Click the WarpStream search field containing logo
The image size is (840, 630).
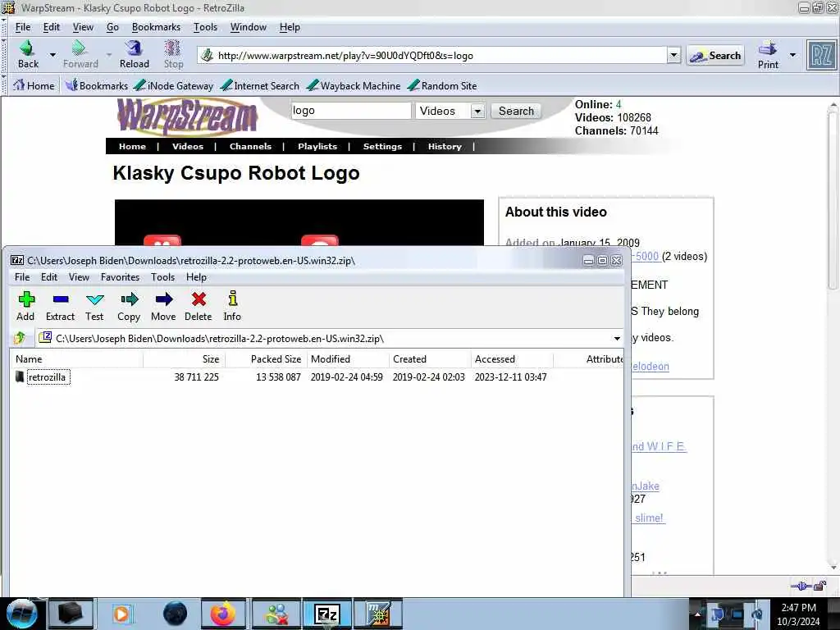click(351, 111)
